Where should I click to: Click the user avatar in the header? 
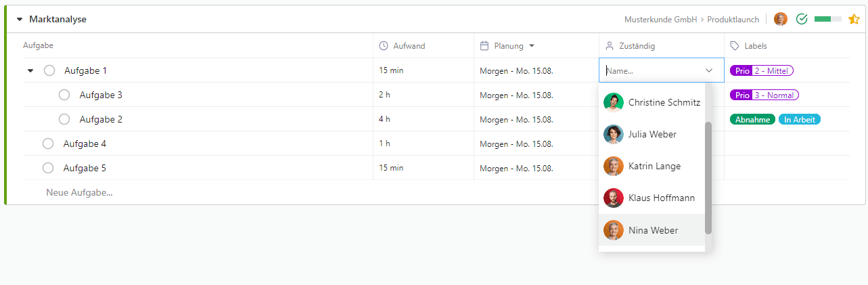click(x=781, y=19)
